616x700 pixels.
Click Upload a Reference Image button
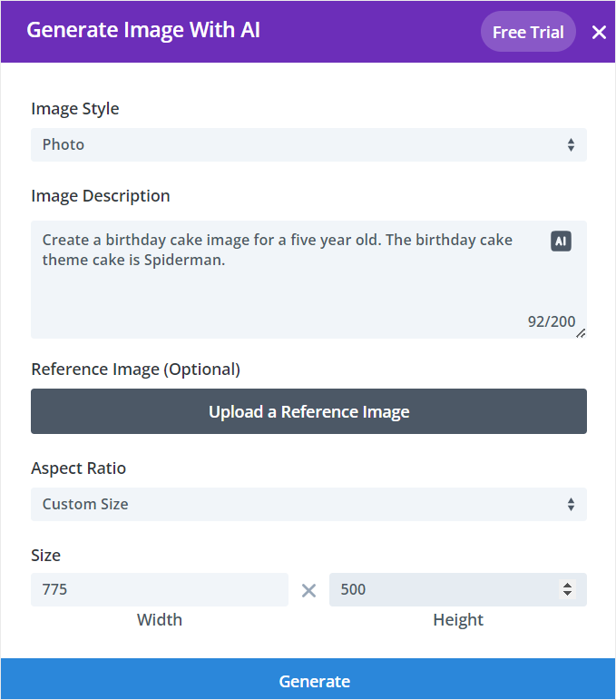coord(308,411)
